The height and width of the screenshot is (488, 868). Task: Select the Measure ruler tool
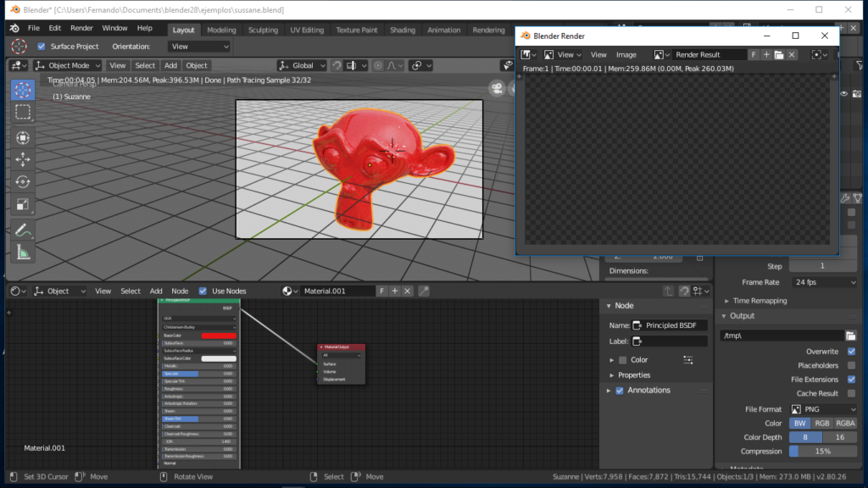click(23, 252)
